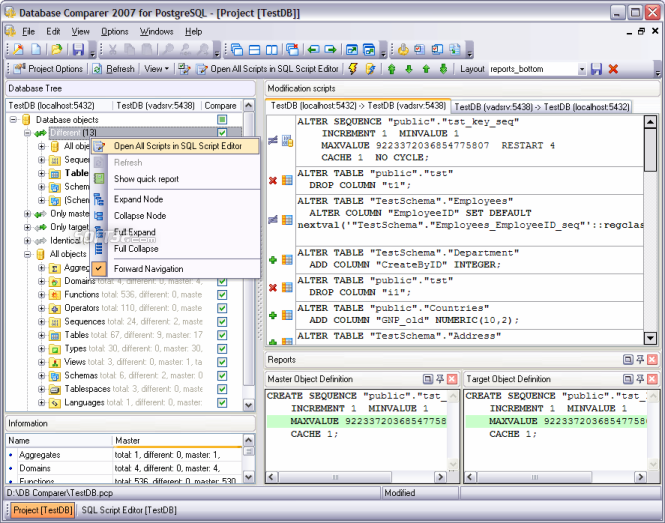Viewport: 665px width, 523px height.
Task: Toggle the Operators compare checkbox
Action: tap(222, 308)
